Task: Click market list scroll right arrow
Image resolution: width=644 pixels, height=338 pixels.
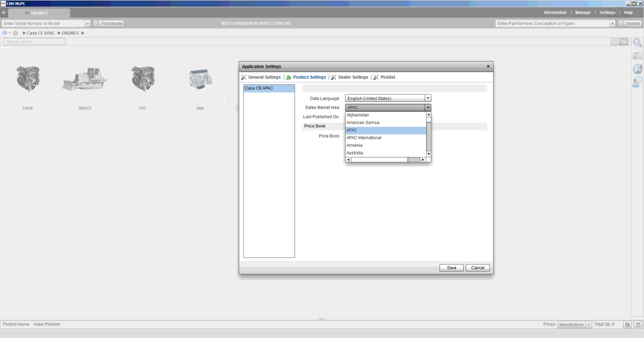Action: tap(423, 159)
